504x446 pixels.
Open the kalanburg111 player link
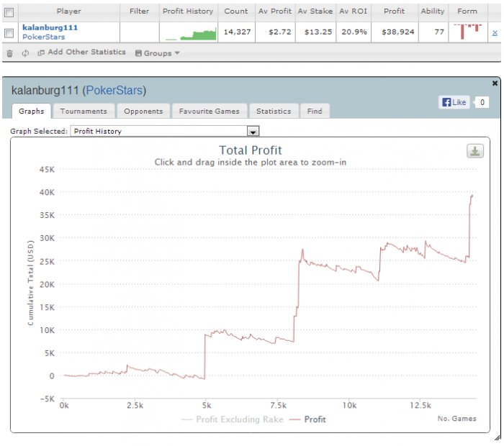(x=50, y=27)
